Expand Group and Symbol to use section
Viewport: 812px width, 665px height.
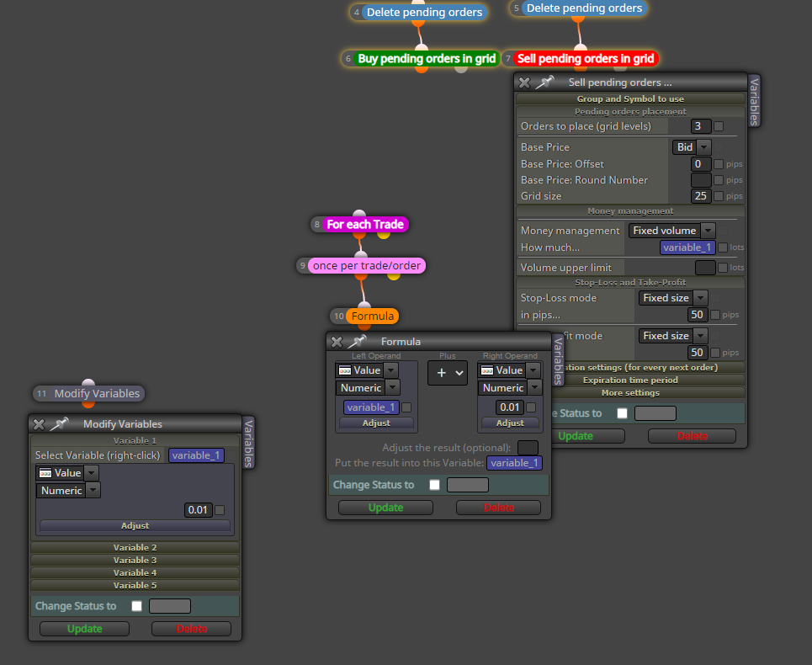tap(630, 99)
